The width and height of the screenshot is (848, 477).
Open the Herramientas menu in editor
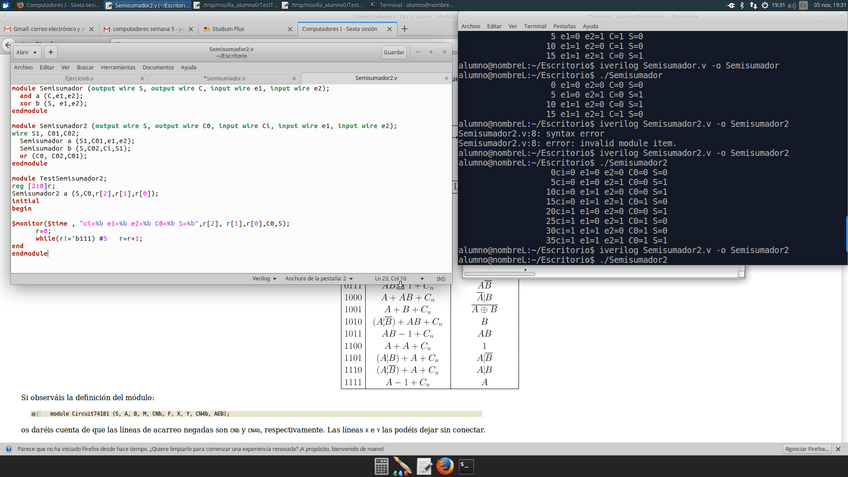click(118, 67)
